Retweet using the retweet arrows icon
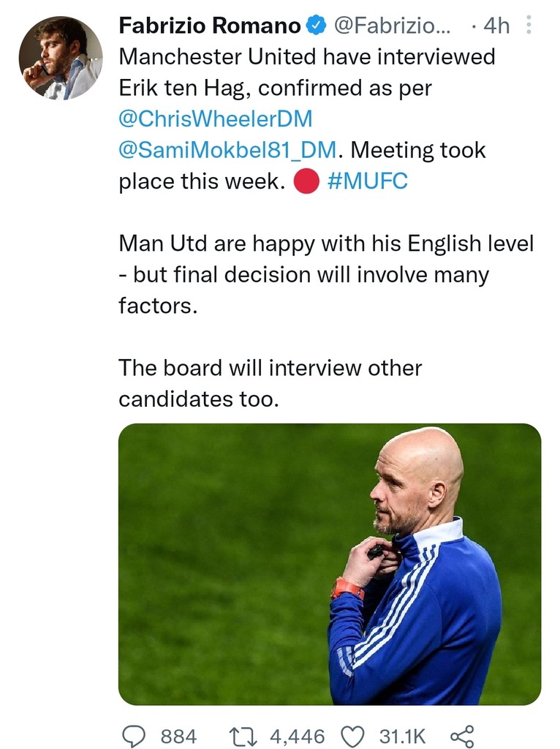The height and width of the screenshot is (749, 560). pos(243,735)
